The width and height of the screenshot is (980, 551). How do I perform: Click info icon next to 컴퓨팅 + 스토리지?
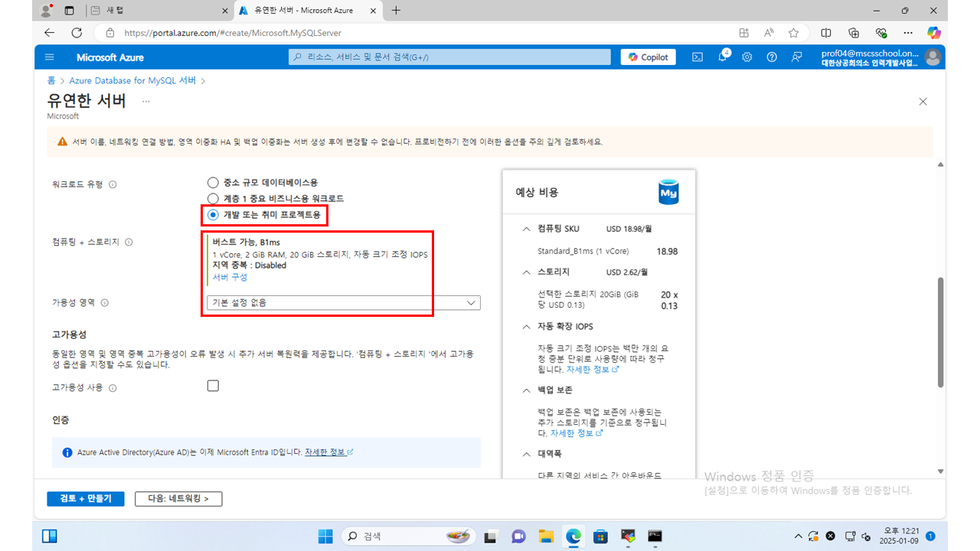[129, 242]
